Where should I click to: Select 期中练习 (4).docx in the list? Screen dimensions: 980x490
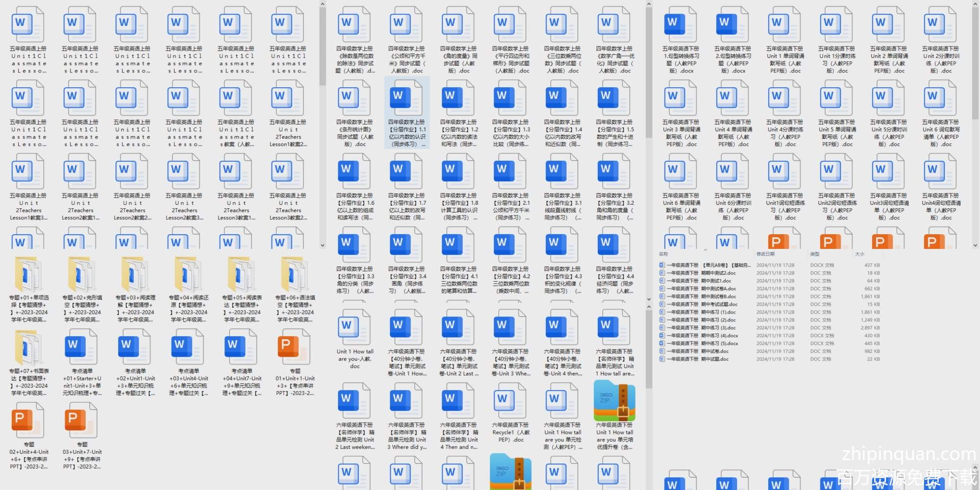[x=719, y=336]
